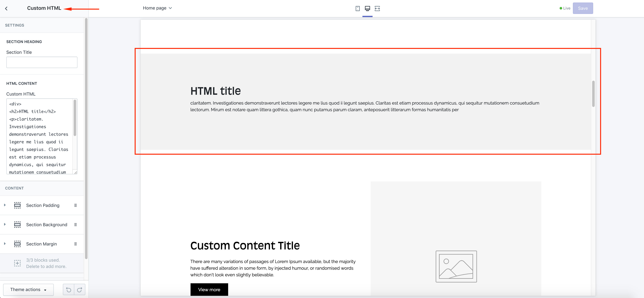Click the Section Background block icon
The image size is (644, 298).
[x=17, y=224]
